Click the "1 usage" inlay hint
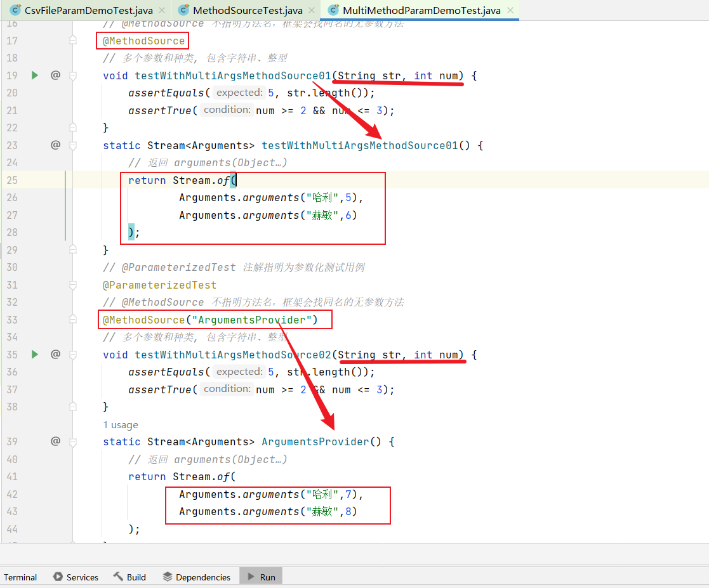 [121, 425]
